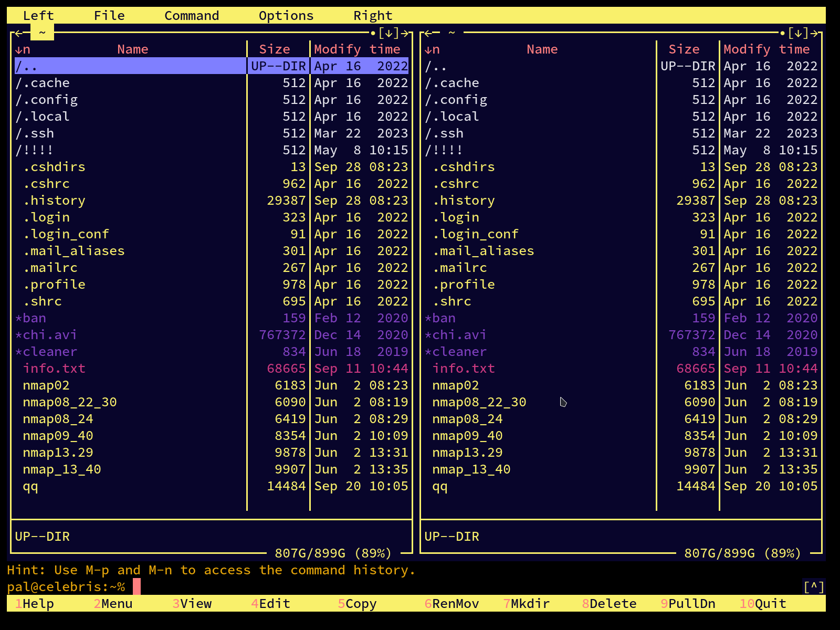This screenshot has width=840, height=630.
Task: Open the Right menu
Action: click(373, 16)
